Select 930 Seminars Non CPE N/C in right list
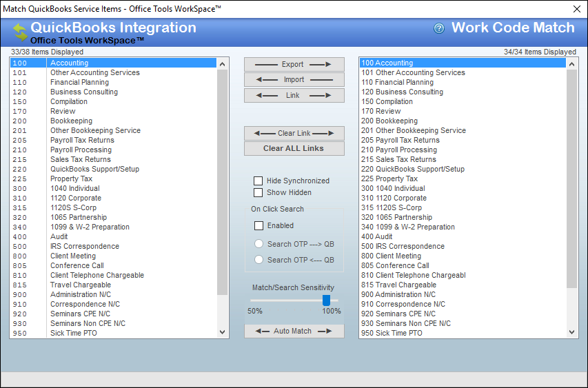Image resolution: width=588 pixels, height=388 pixels. coord(463,323)
